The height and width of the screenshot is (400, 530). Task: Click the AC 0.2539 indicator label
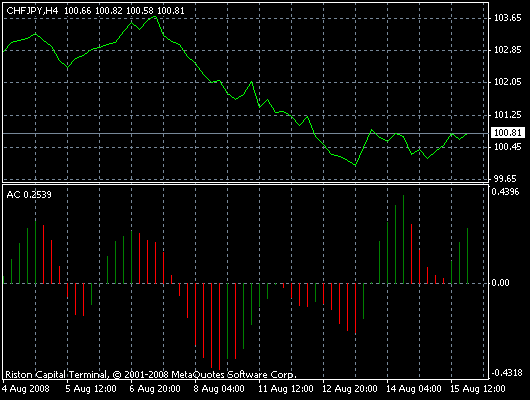[29, 195]
